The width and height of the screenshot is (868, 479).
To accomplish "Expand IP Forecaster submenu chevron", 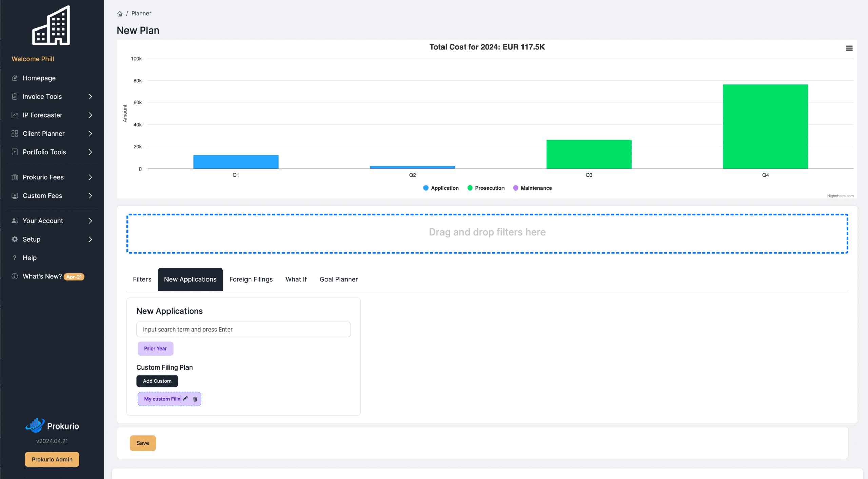I will coord(90,115).
